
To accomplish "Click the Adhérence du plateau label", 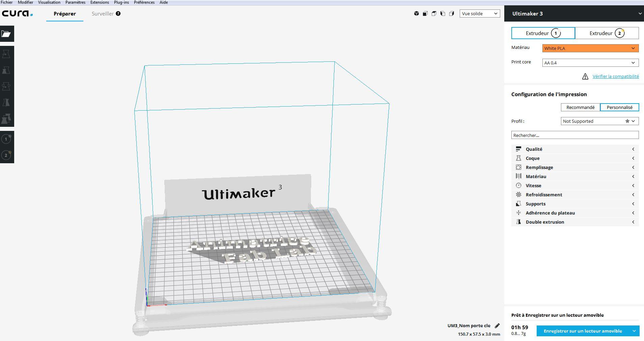I will click(x=550, y=213).
